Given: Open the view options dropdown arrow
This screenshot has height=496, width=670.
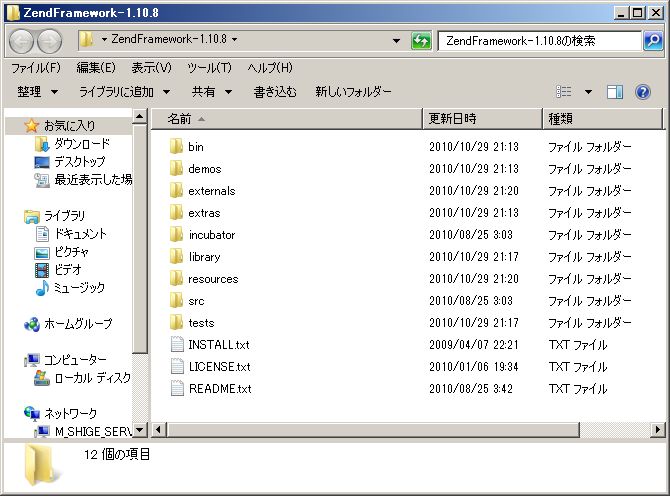Looking at the screenshot, I should click(x=588, y=91).
